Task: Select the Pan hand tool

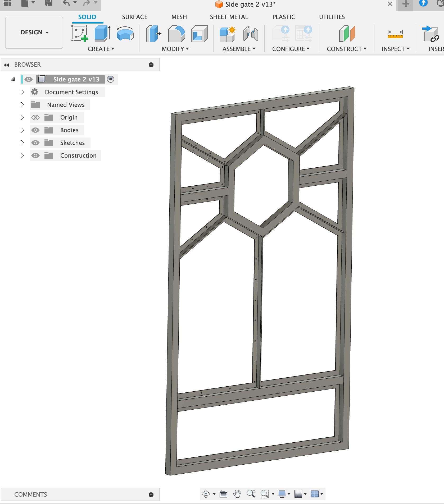Action: click(x=237, y=494)
